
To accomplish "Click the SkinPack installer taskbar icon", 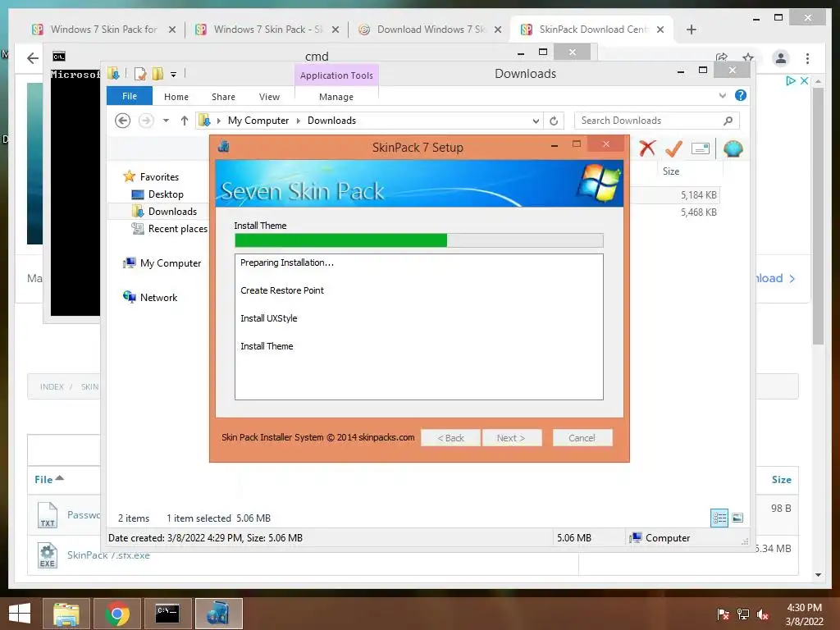I will [218, 614].
